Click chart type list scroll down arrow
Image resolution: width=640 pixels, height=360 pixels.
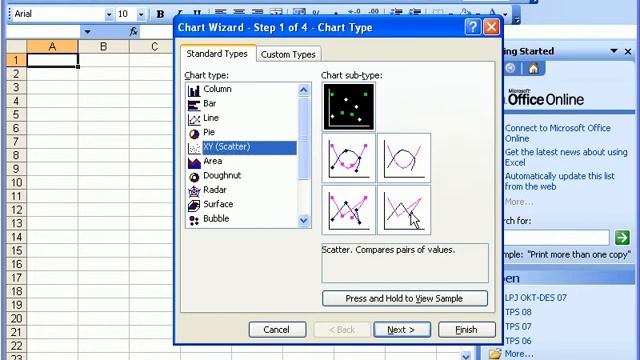point(304,220)
